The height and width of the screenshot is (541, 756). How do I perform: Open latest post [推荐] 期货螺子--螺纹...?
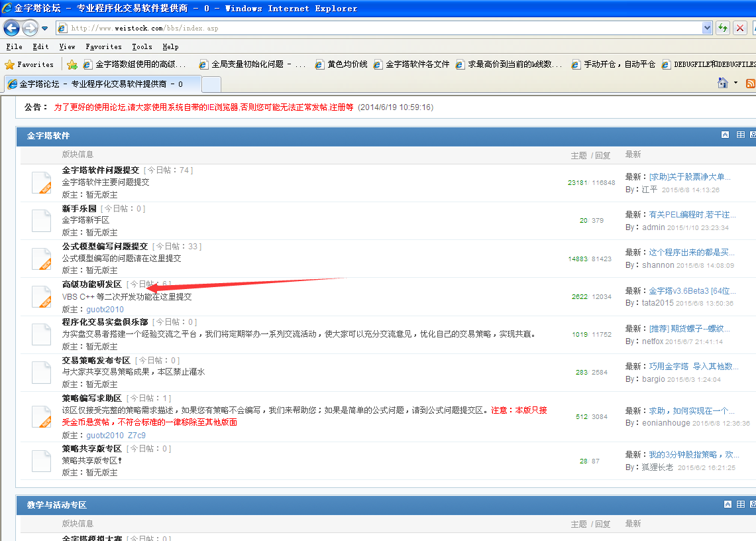click(x=690, y=329)
